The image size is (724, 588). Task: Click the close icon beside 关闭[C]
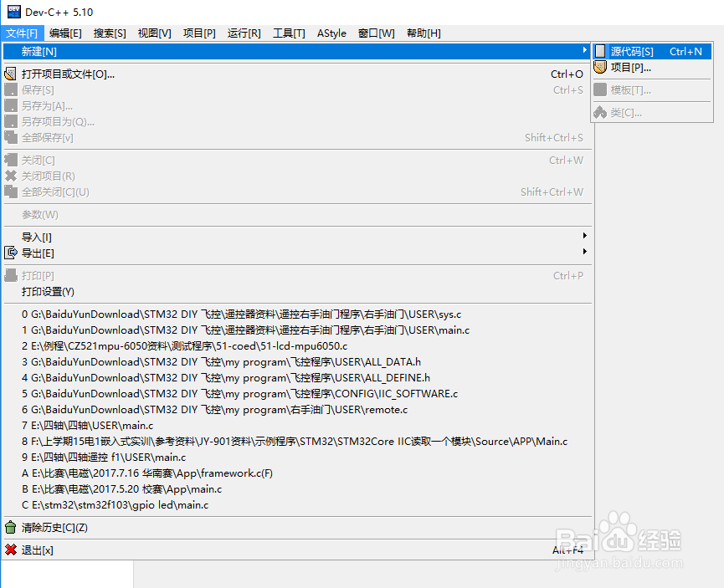11,160
